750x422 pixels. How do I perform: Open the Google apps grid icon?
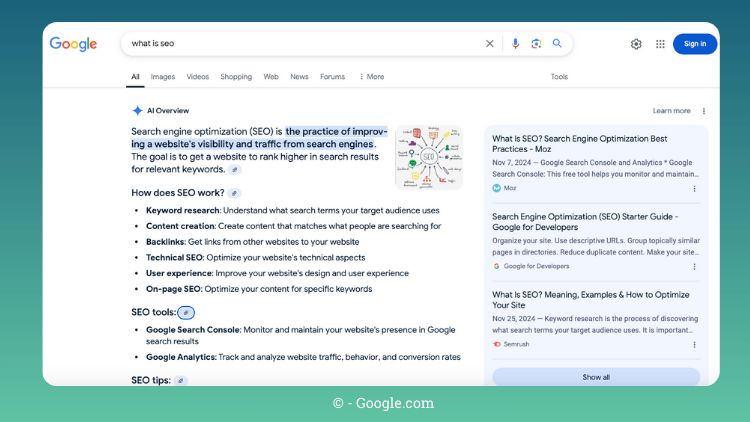pos(660,44)
